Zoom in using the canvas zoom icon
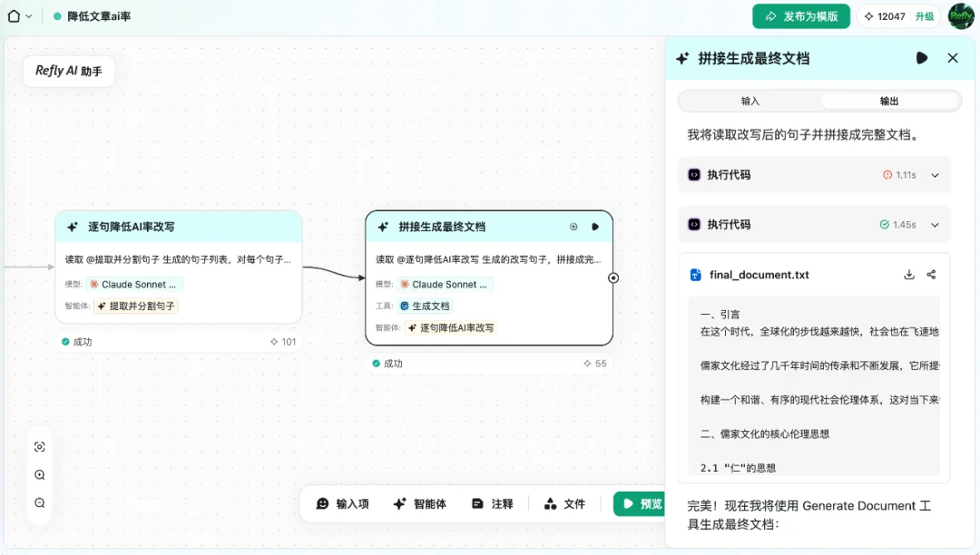Screen dimensions: 980x555 (39, 474)
